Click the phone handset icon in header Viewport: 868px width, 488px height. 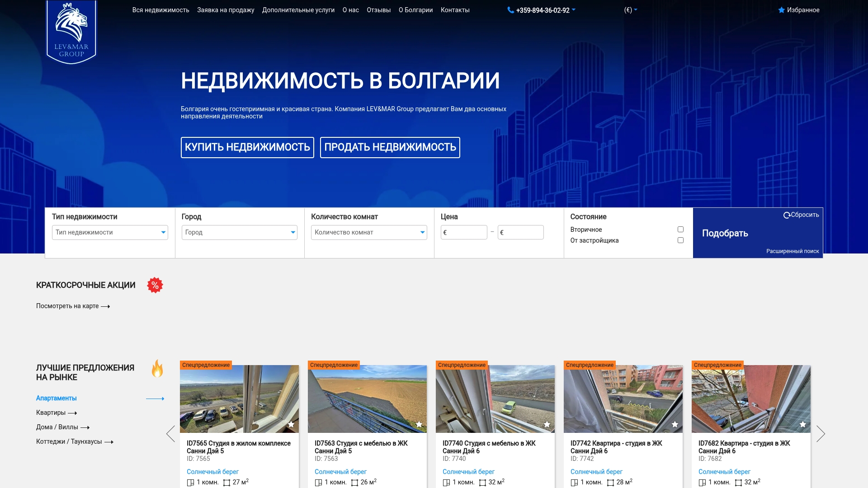509,9
